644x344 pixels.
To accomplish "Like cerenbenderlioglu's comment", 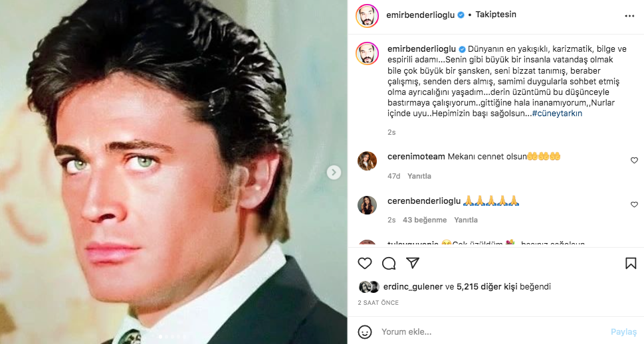I will point(634,205).
